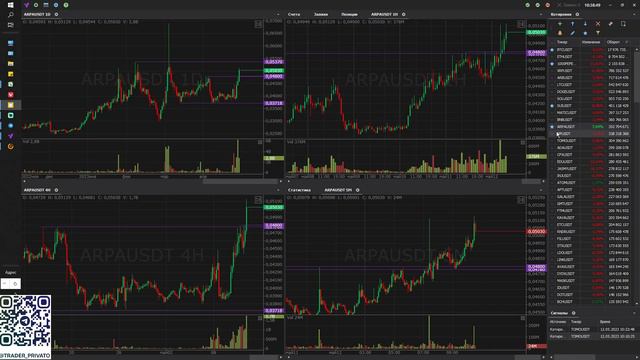Click the red current price label on 5M chart
Screen dimensions: 640x360
click(x=536, y=231)
